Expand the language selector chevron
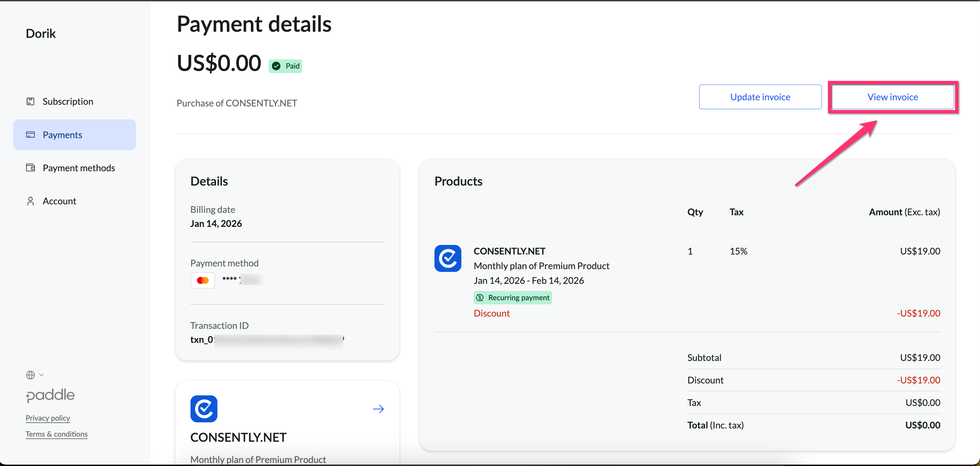The image size is (980, 466). pyautogui.click(x=42, y=375)
